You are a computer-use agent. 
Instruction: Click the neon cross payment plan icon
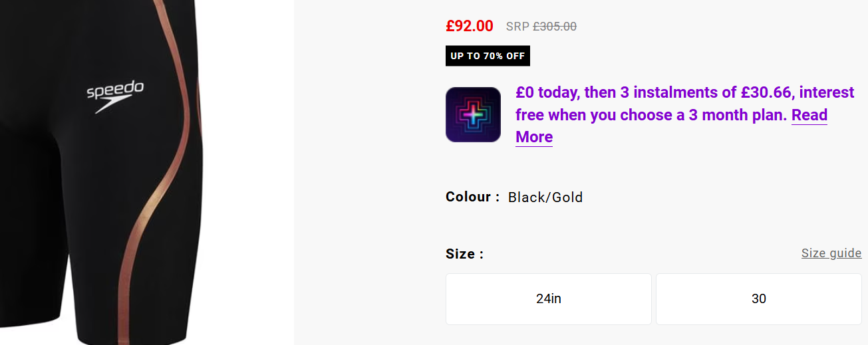point(473,115)
